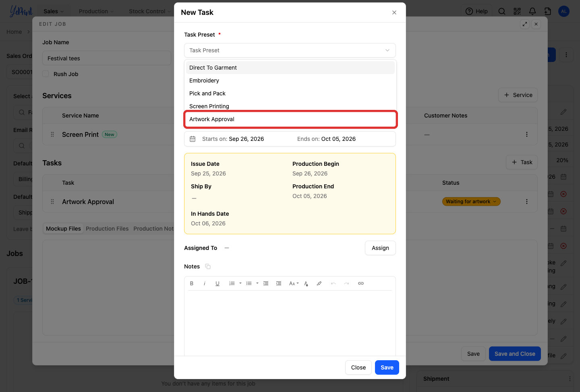Open the notifications bell icon
This screenshot has width=580, height=392.
532,11
